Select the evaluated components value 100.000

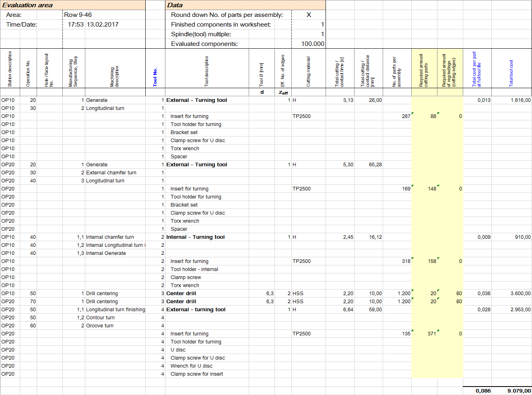(312, 44)
